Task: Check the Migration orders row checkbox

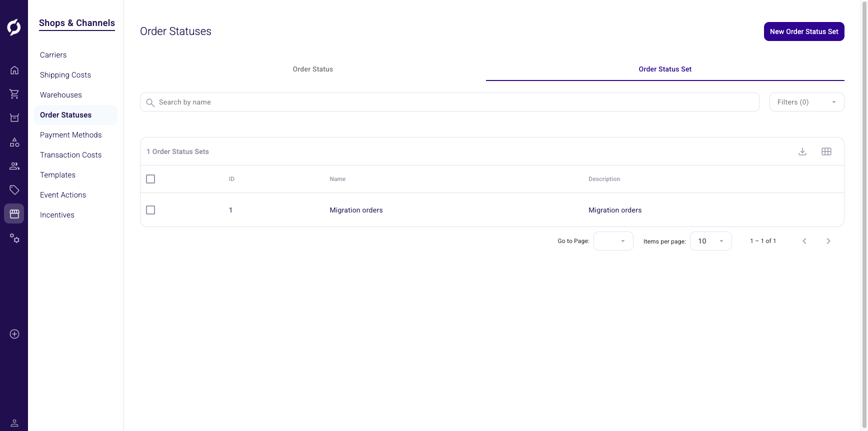Action: pyautogui.click(x=150, y=210)
